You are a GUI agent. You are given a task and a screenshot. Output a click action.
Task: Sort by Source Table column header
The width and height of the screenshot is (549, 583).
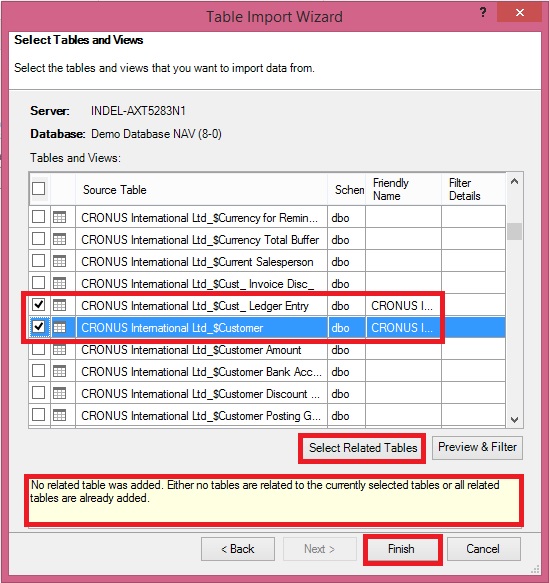tap(201, 189)
